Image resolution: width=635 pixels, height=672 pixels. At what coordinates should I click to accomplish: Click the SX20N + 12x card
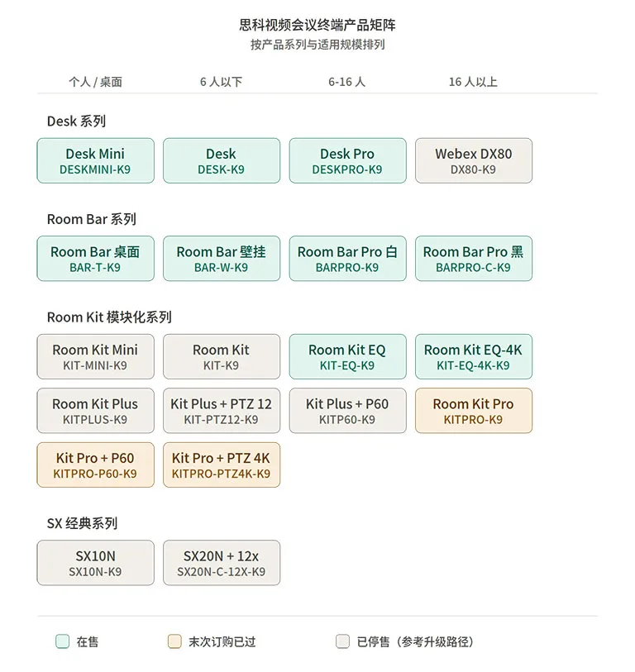[222, 563]
